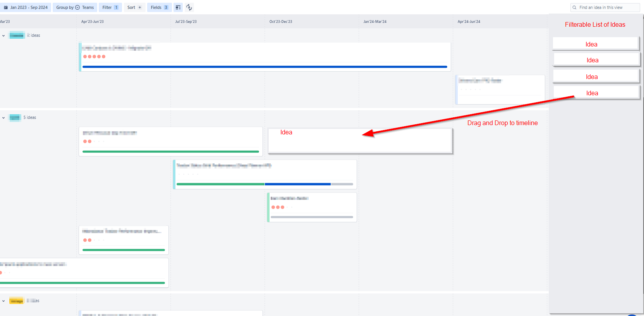Collapse the group containing the five-dot card
Image resolution: width=644 pixels, height=316 pixels.
(x=3, y=36)
